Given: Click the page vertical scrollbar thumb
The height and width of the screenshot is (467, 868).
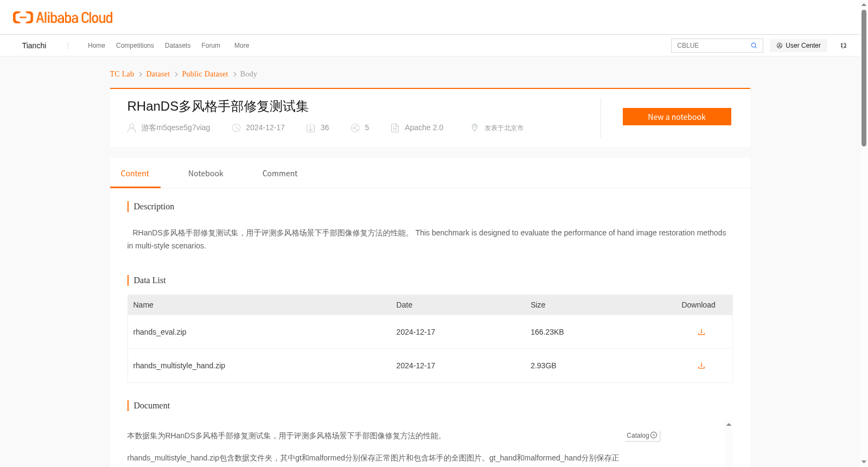Looking at the screenshot, I should pyautogui.click(x=864, y=78).
